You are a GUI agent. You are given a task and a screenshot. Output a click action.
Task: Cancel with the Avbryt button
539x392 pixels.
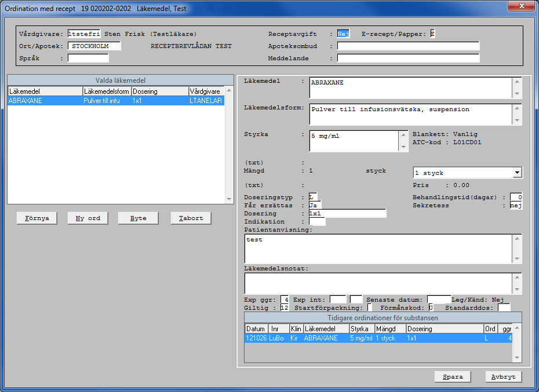point(503,377)
